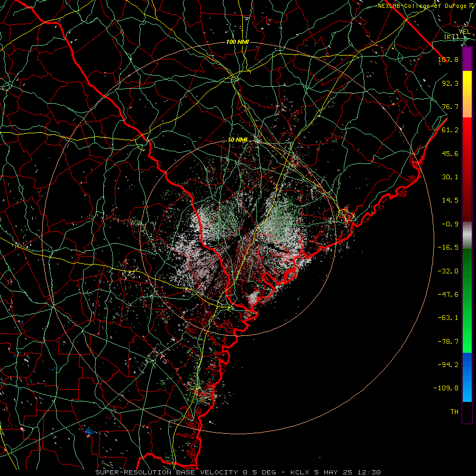This screenshot has width=476, height=476.
Task: Click the 61.2 velocity scale value
Action: click(450, 130)
